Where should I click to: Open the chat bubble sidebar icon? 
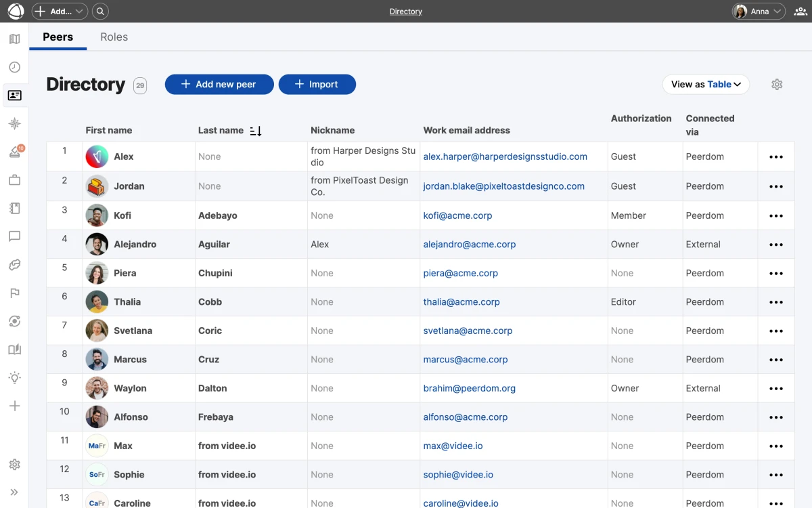15,236
